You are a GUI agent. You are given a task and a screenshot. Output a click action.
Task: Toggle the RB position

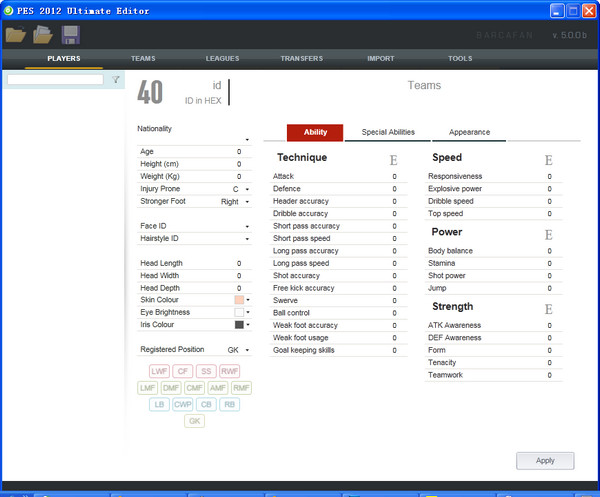[230, 404]
